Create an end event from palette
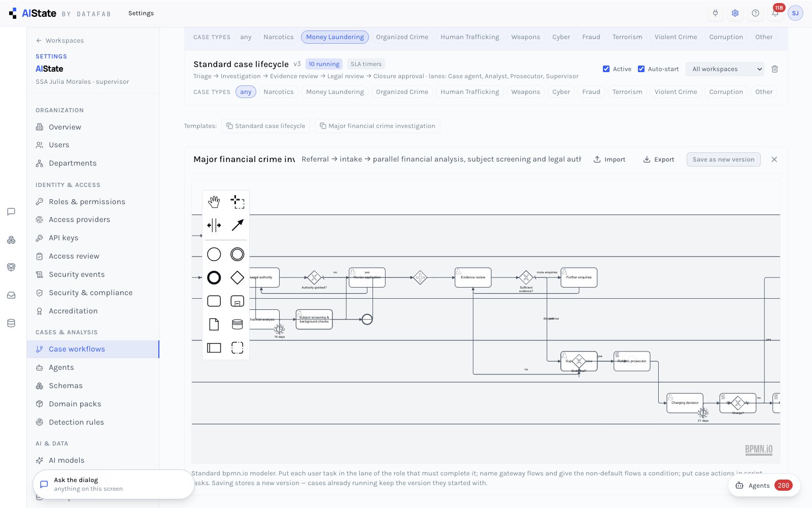The image size is (812, 508). [x=214, y=277]
